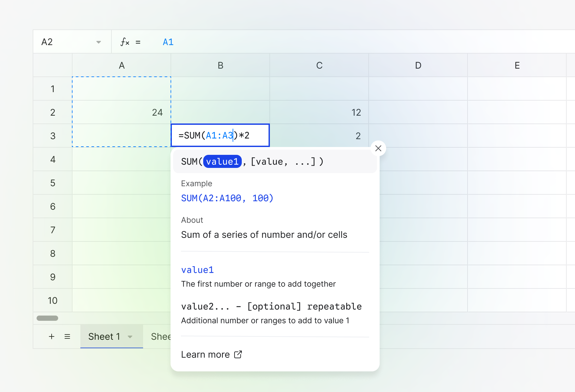Click cell A2 containing 24
575x392 pixels.
[122, 112]
